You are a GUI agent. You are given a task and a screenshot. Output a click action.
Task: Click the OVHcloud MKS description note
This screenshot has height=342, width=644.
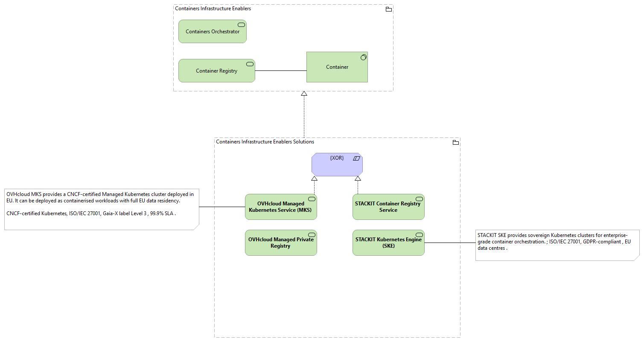pos(102,210)
